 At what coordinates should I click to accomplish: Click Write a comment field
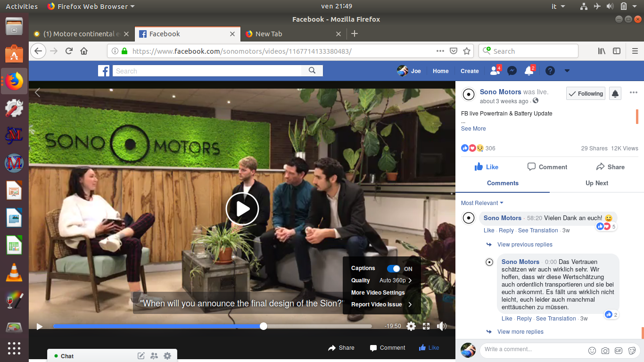(533, 349)
